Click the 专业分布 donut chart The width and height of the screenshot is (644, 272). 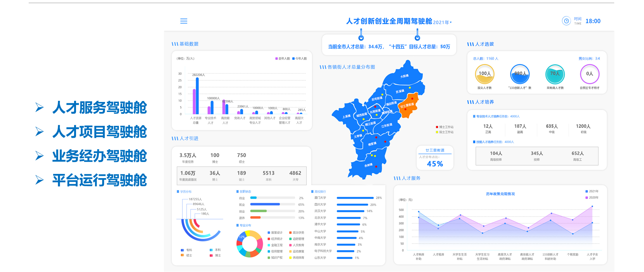click(x=250, y=244)
